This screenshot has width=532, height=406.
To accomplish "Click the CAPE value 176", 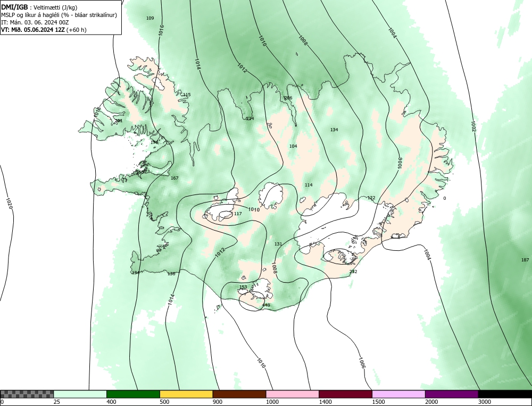I will pyautogui.click(x=154, y=142).
